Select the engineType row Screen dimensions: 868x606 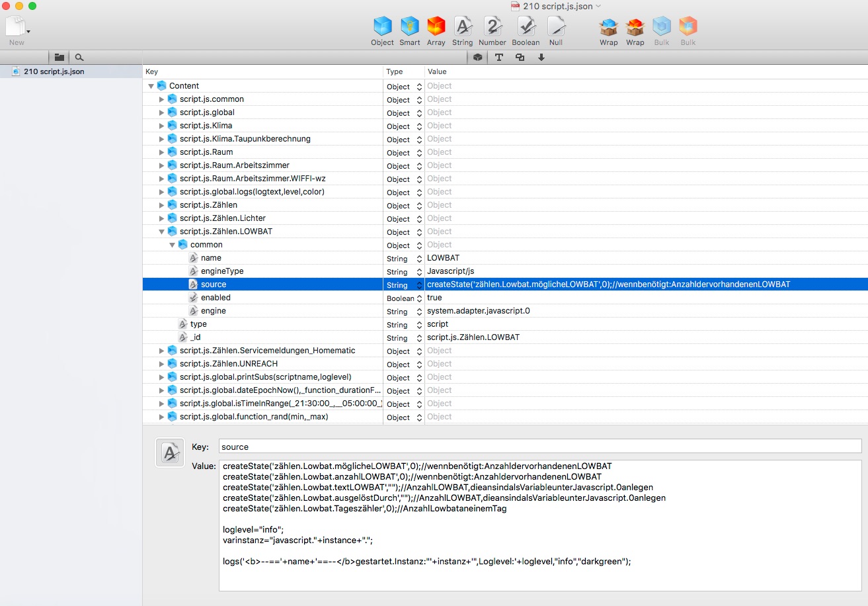pos(505,271)
